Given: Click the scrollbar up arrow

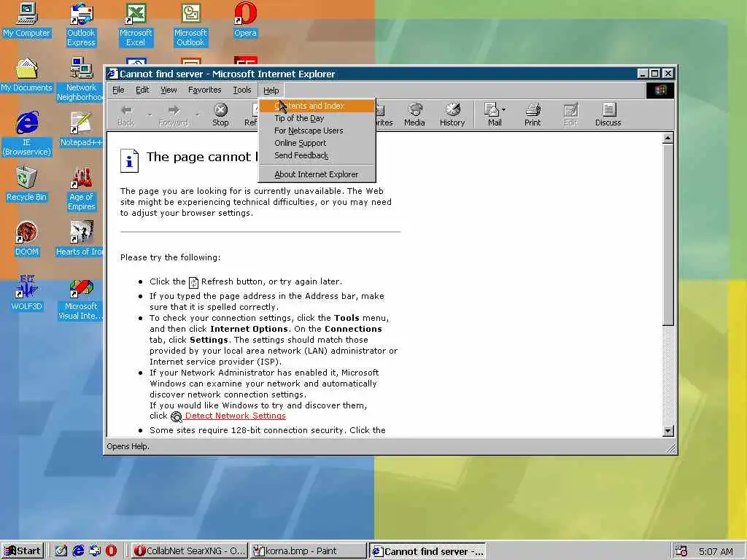Looking at the screenshot, I should 668,138.
